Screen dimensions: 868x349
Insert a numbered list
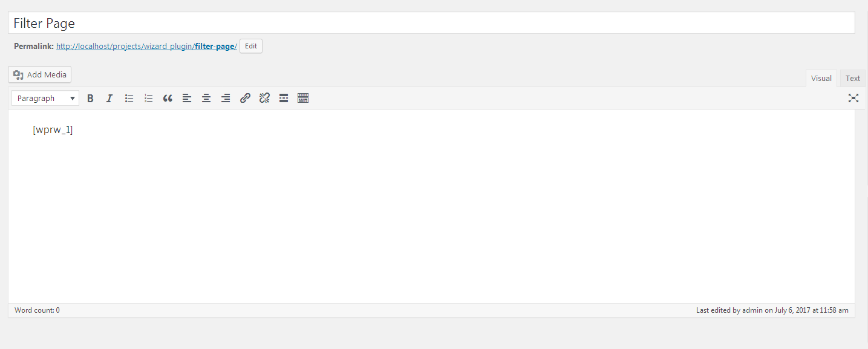(x=148, y=98)
